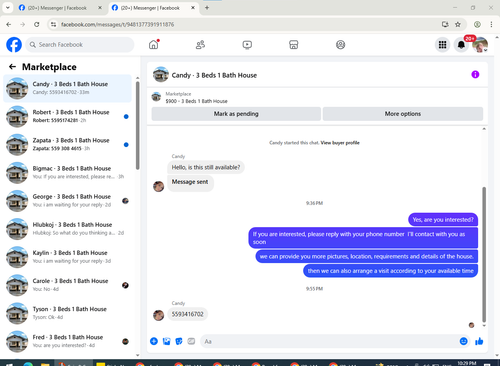Viewport: 500px width, 366px height.
Task: Reload the page
Action: (x=37, y=24)
